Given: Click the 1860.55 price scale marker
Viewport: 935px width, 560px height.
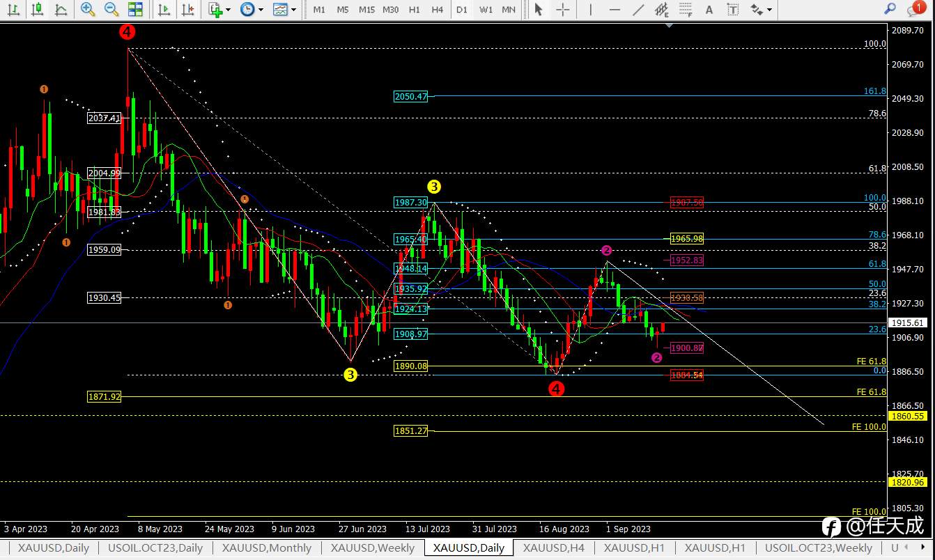Looking at the screenshot, I should (909, 416).
